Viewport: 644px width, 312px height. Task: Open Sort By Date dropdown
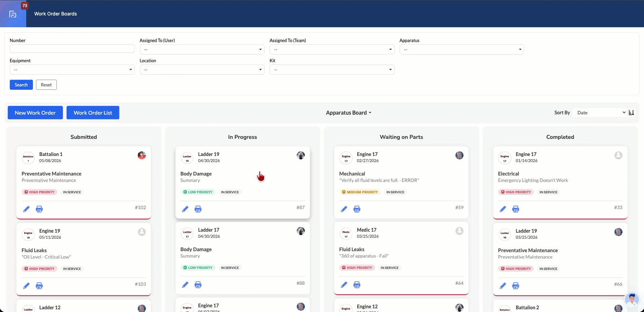600,113
